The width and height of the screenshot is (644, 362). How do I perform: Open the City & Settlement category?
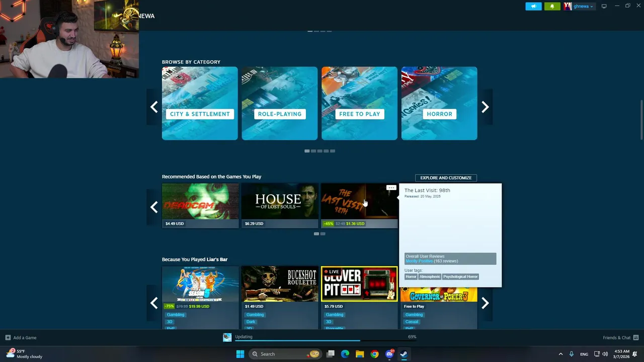pyautogui.click(x=200, y=103)
